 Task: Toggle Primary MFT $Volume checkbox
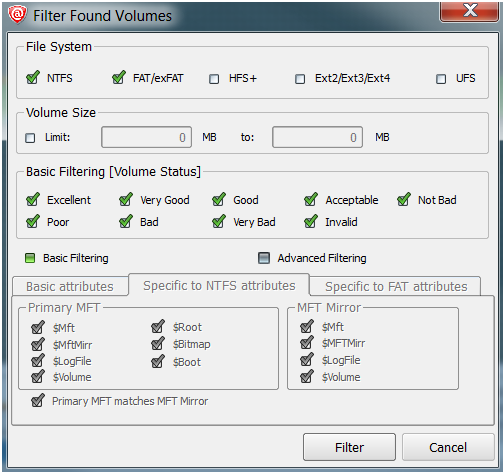[38, 377]
